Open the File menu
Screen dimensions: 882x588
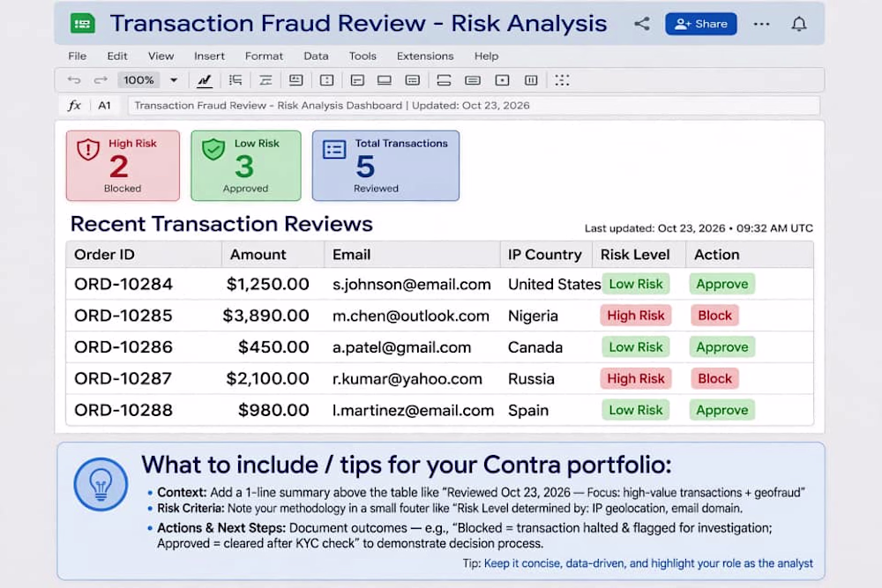coord(77,56)
